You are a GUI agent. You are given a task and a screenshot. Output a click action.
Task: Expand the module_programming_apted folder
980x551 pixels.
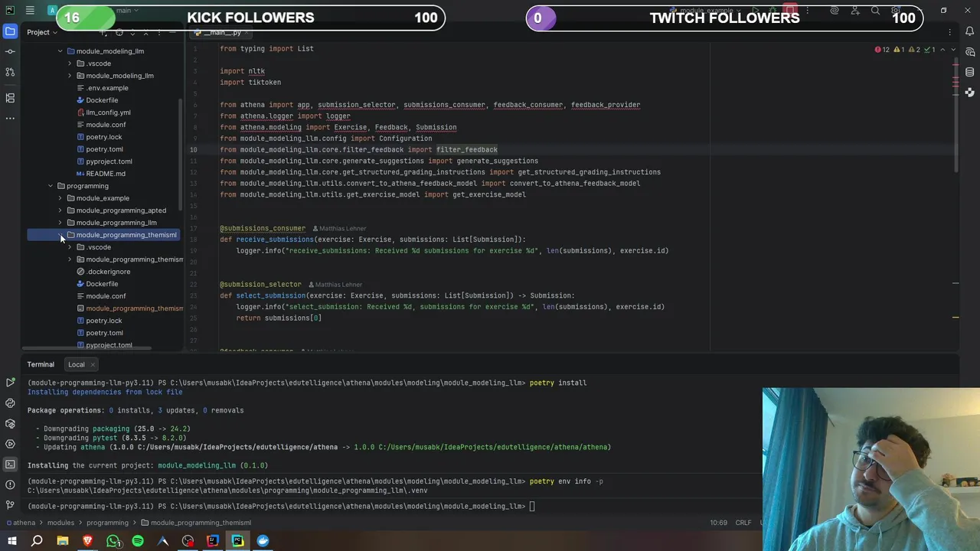point(60,210)
